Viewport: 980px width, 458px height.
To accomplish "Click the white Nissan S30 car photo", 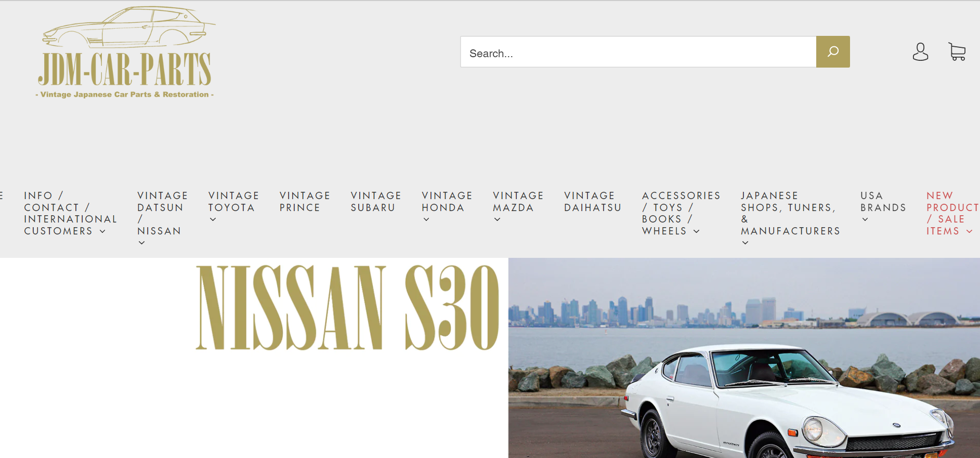I will 744,358.
